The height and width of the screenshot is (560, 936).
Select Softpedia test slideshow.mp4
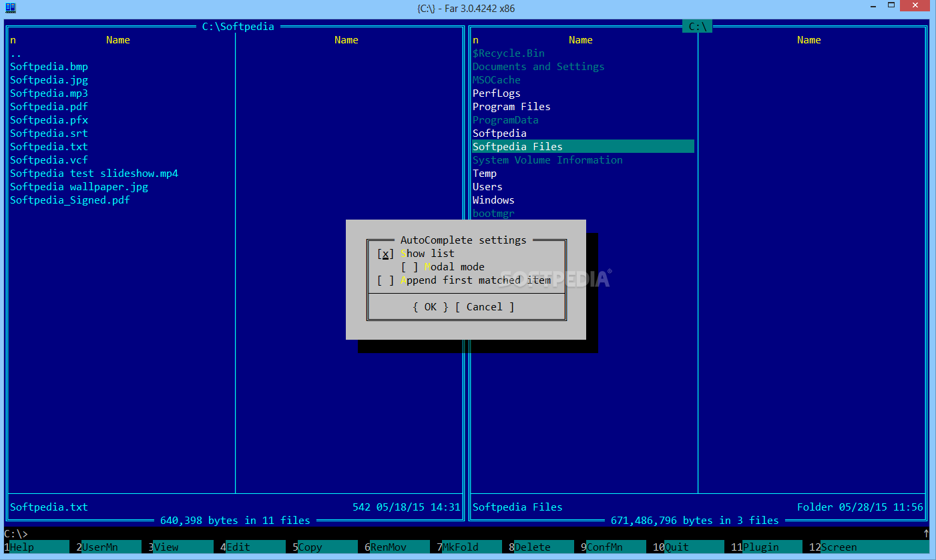pyautogui.click(x=94, y=174)
